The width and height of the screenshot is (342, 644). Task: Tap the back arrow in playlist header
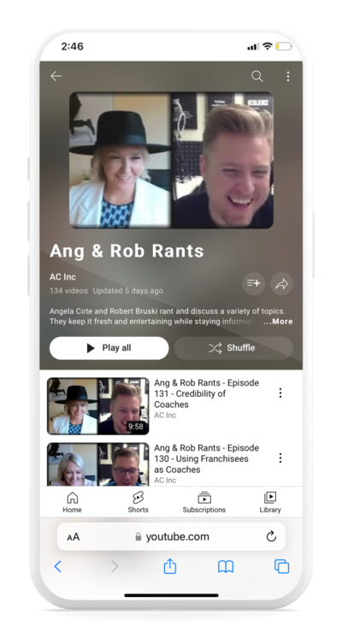pos(56,76)
